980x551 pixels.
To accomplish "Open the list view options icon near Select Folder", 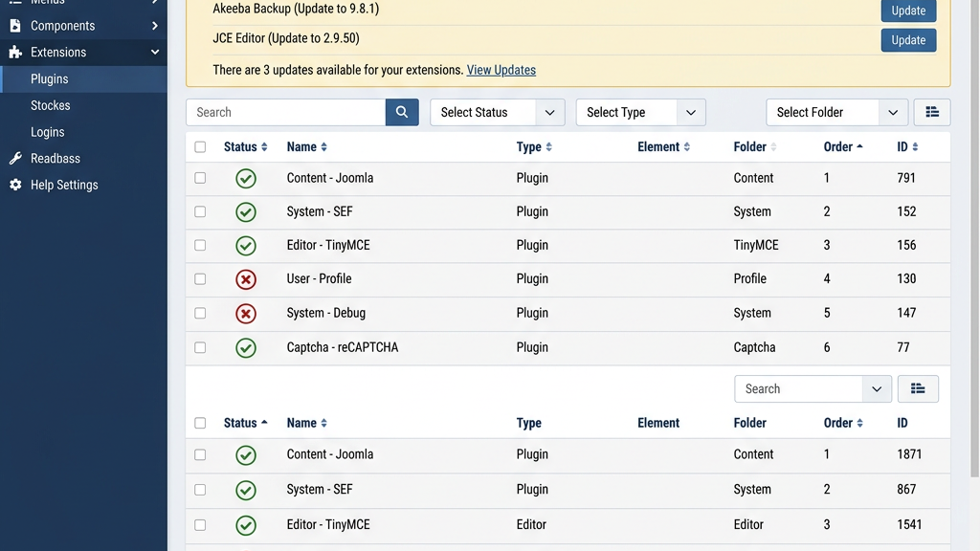I will coord(932,112).
